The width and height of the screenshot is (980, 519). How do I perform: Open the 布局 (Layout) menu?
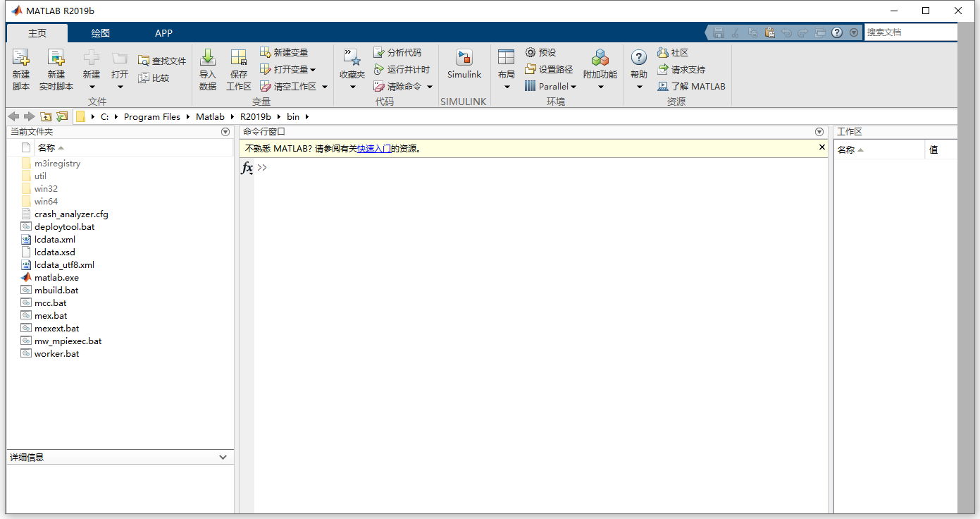(x=506, y=70)
